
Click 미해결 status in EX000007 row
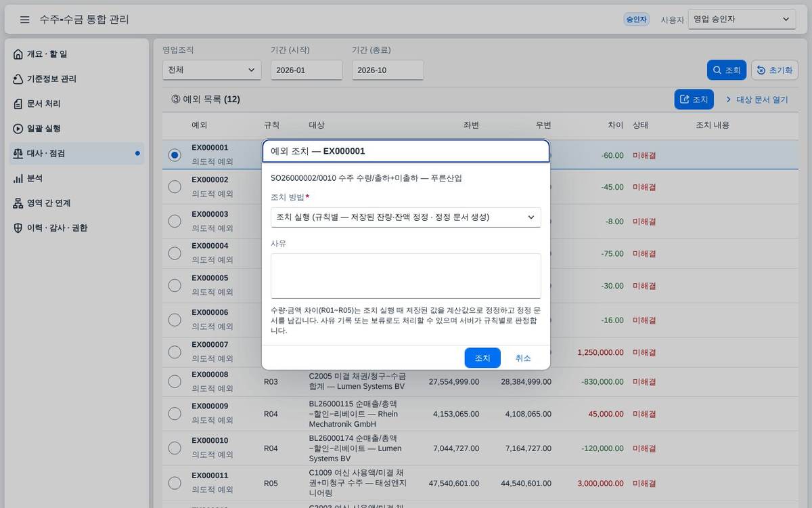pos(644,352)
